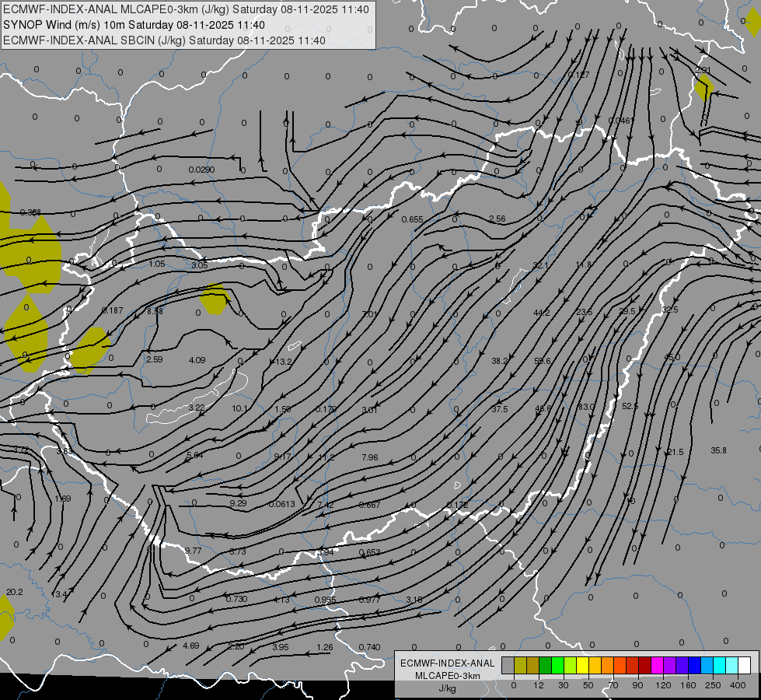This screenshot has width=761, height=700.
Task: Select the legend tick value 120
Action: (x=663, y=685)
